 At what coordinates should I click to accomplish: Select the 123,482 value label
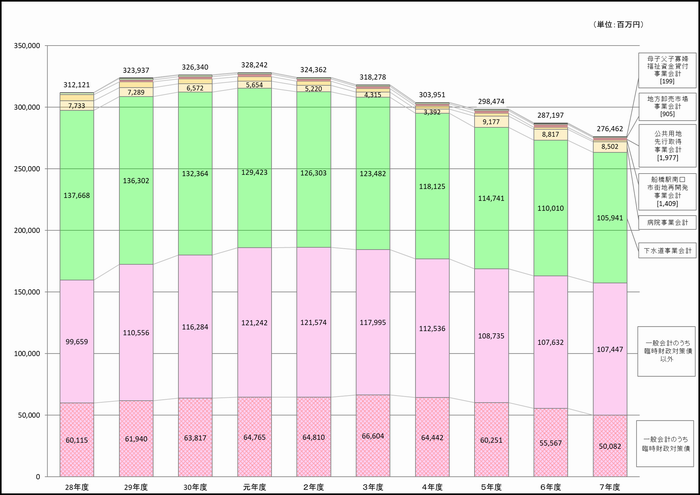(x=373, y=174)
